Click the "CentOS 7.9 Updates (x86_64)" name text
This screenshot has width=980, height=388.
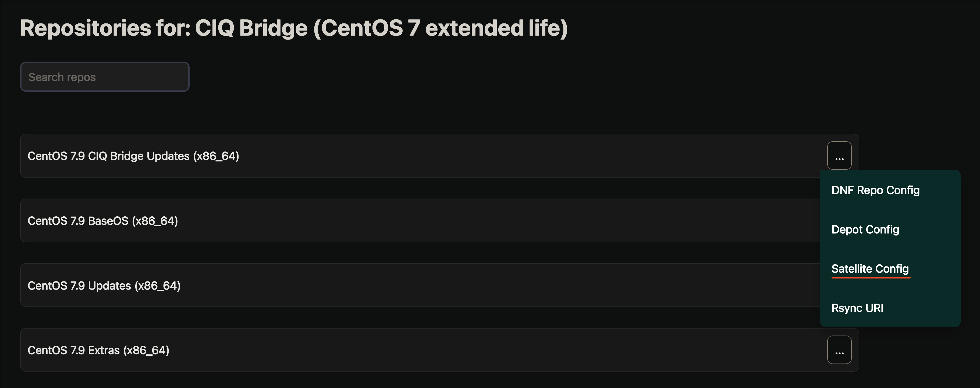[104, 285]
